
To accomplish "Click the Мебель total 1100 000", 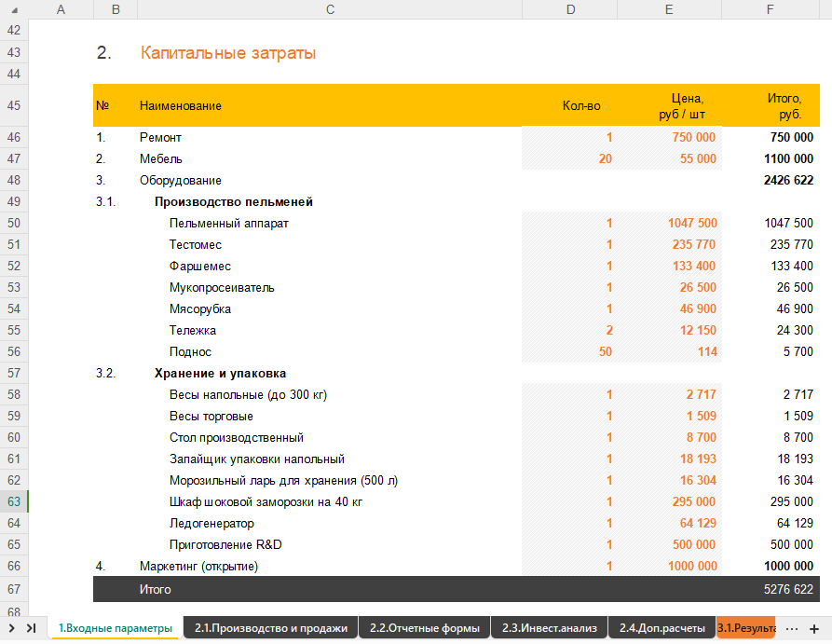I will [788, 158].
